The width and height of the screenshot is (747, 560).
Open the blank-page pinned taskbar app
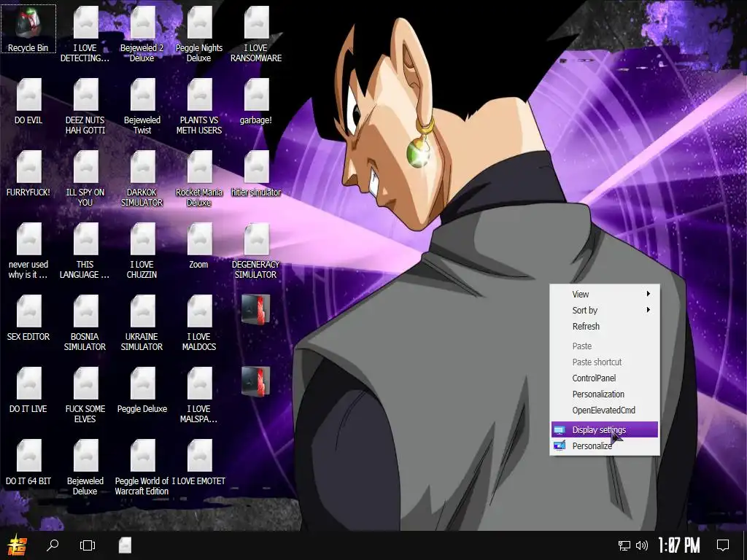coord(125,545)
